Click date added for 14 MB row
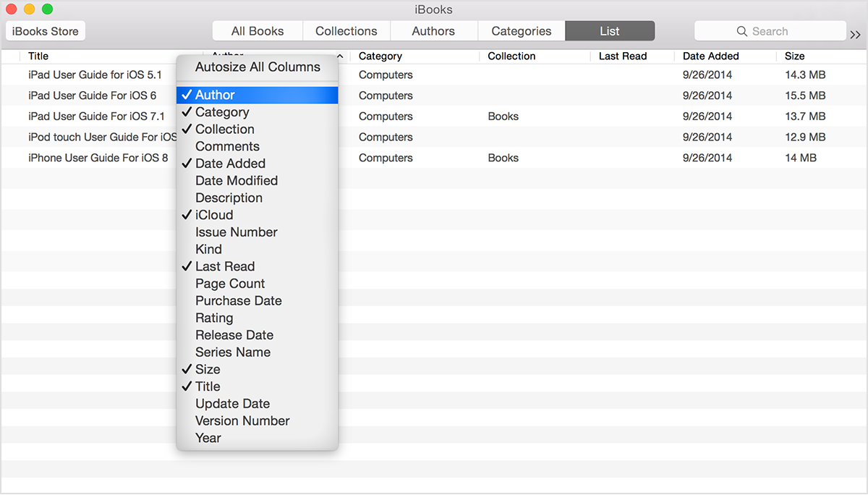Image resolution: width=868 pixels, height=495 pixels. pos(707,158)
